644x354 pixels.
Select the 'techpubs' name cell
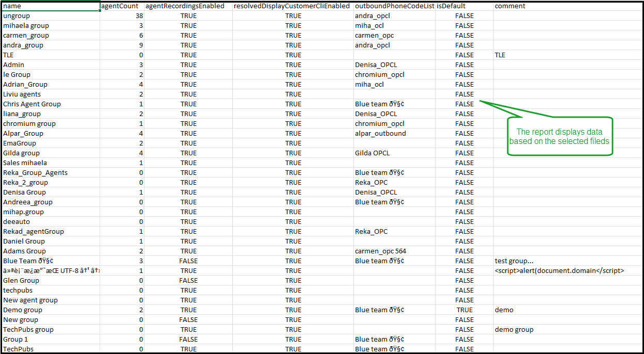[x=51, y=291]
